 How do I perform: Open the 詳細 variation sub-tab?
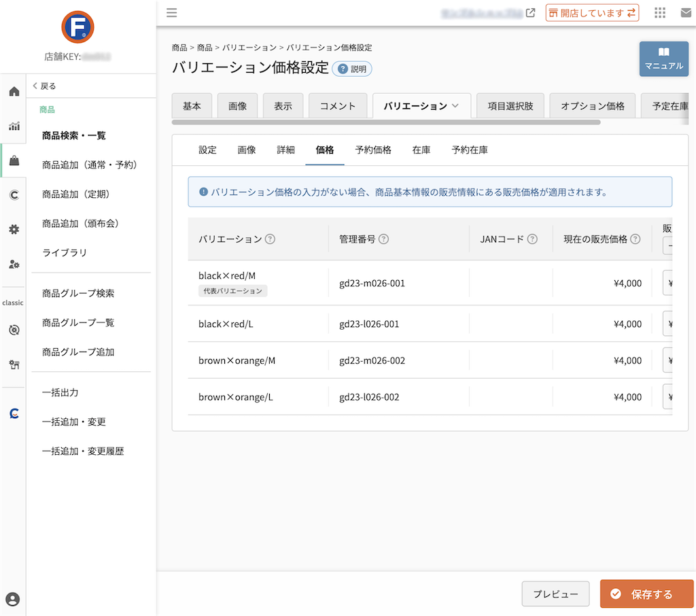tap(286, 150)
